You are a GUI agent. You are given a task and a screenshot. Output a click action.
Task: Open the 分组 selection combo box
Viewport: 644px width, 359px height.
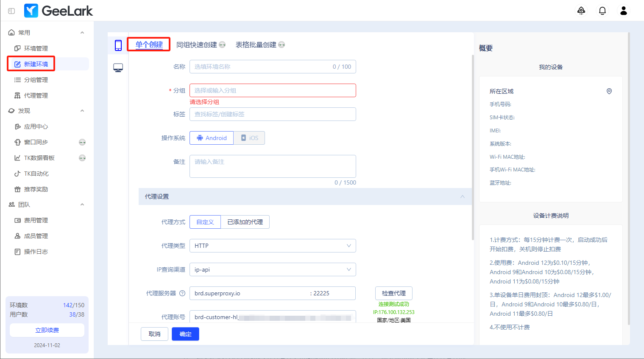coord(273,90)
